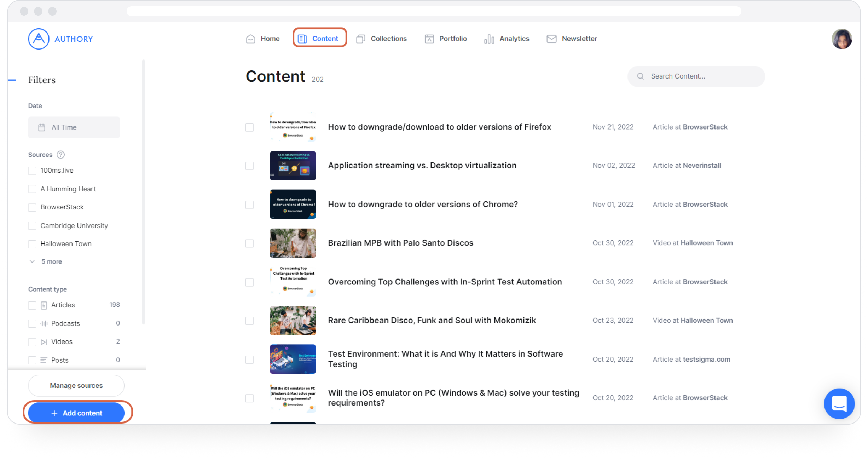This screenshot has height=460, width=868.
Task: Check the BrowserStack source filter
Action: click(x=32, y=207)
